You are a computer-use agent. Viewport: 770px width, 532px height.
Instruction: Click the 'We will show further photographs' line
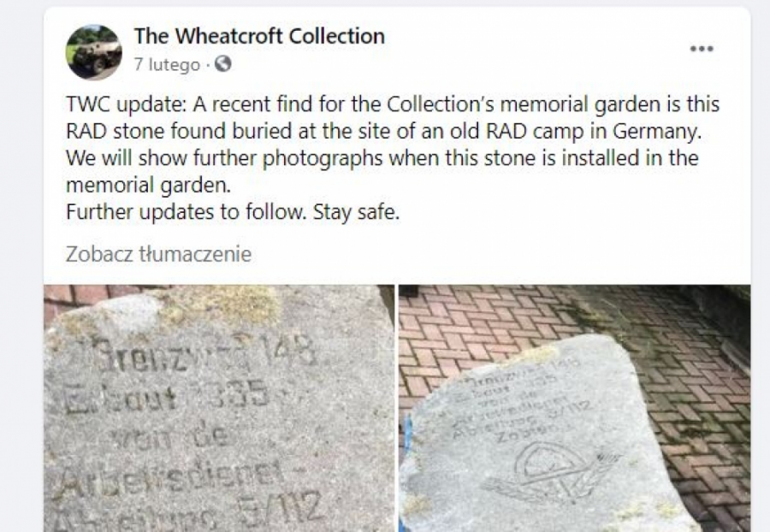pyautogui.click(x=382, y=158)
